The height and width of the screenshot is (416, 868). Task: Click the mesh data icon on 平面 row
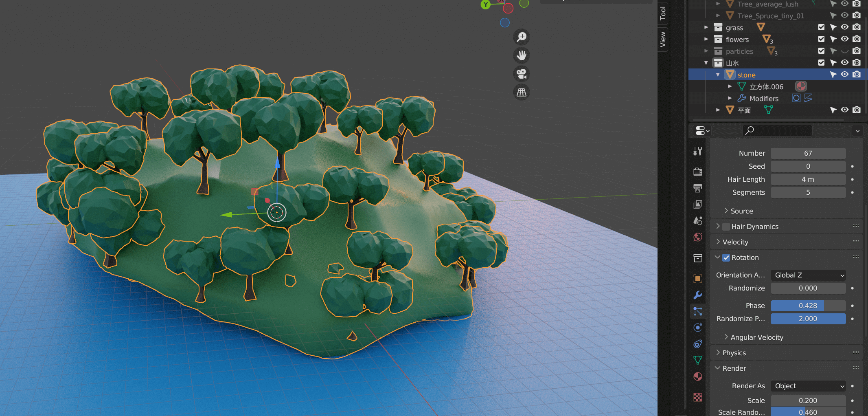coord(768,110)
